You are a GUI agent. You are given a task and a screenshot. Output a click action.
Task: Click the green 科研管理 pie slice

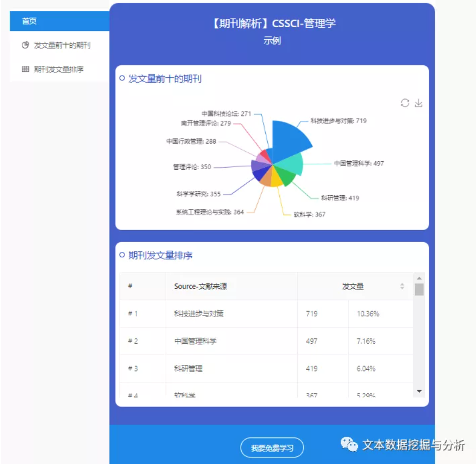click(x=287, y=178)
